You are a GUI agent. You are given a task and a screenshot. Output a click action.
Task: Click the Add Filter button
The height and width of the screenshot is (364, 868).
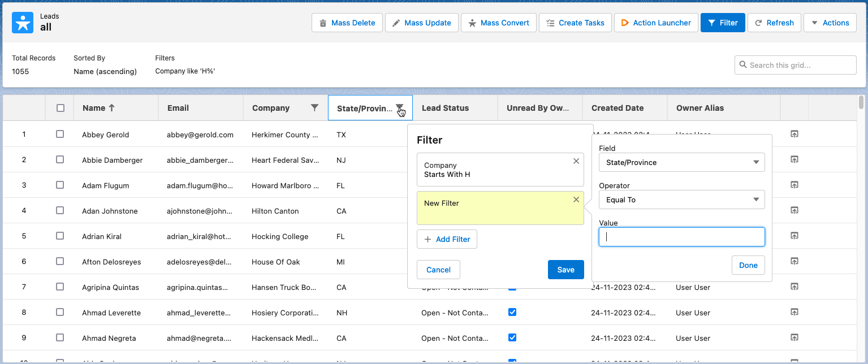point(447,239)
